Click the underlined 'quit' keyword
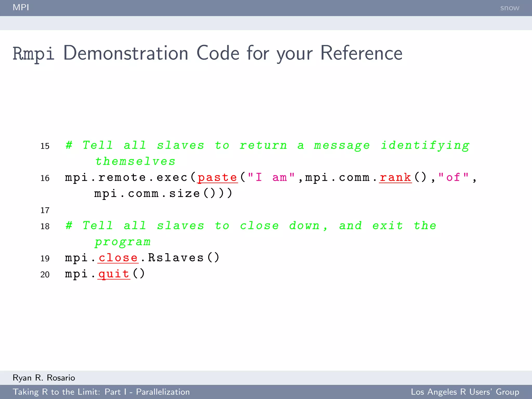Image resolution: width=532 pixels, height=399 pixels. [114, 274]
